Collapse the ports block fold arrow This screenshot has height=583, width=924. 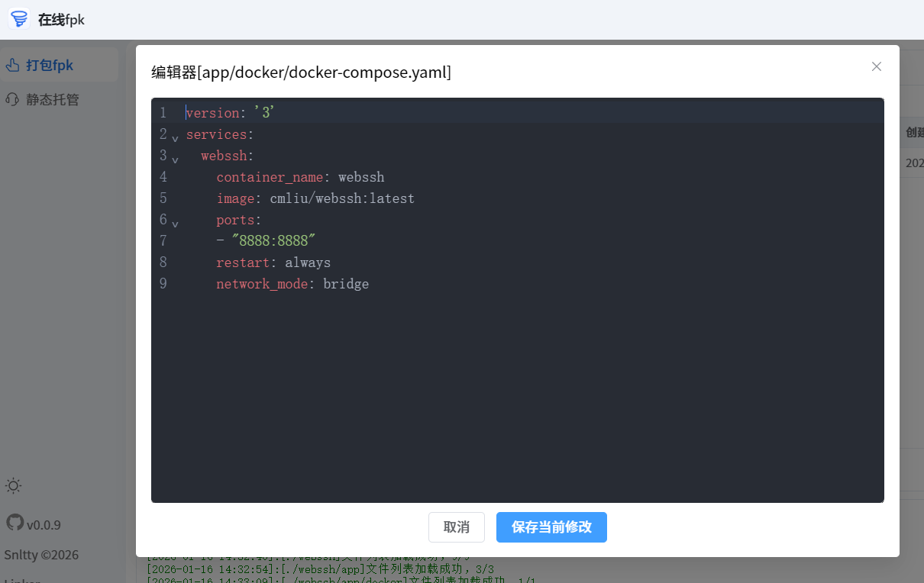pyautogui.click(x=175, y=224)
